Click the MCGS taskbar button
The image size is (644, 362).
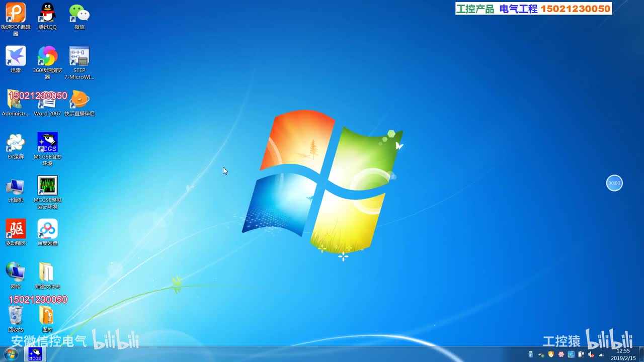point(35,354)
